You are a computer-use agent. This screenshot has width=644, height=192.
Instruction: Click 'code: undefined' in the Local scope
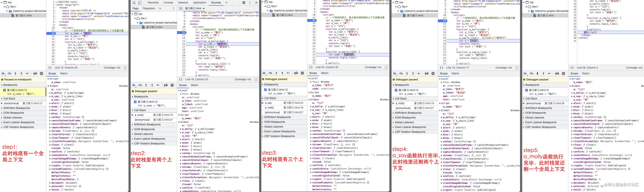323,89
